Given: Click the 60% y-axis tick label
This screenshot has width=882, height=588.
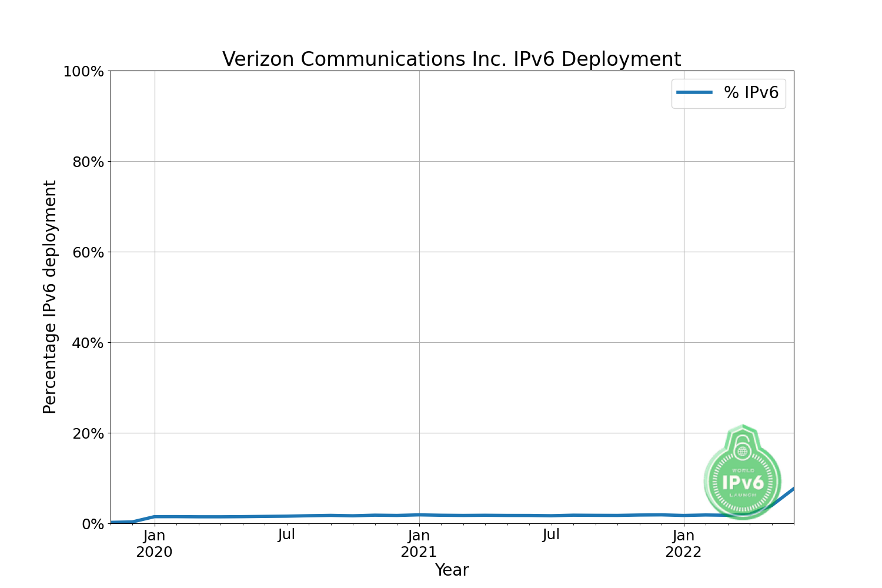Looking at the screenshot, I should coord(88,253).
